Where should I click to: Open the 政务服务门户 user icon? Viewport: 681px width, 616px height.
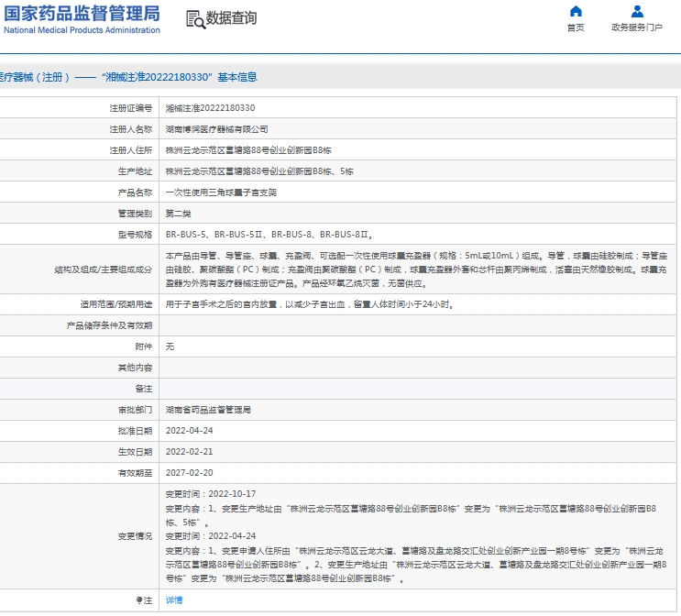(x=637, y=11)
